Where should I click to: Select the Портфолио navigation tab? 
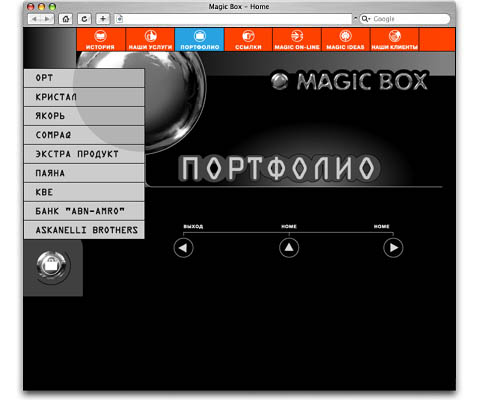coord(200,39)
